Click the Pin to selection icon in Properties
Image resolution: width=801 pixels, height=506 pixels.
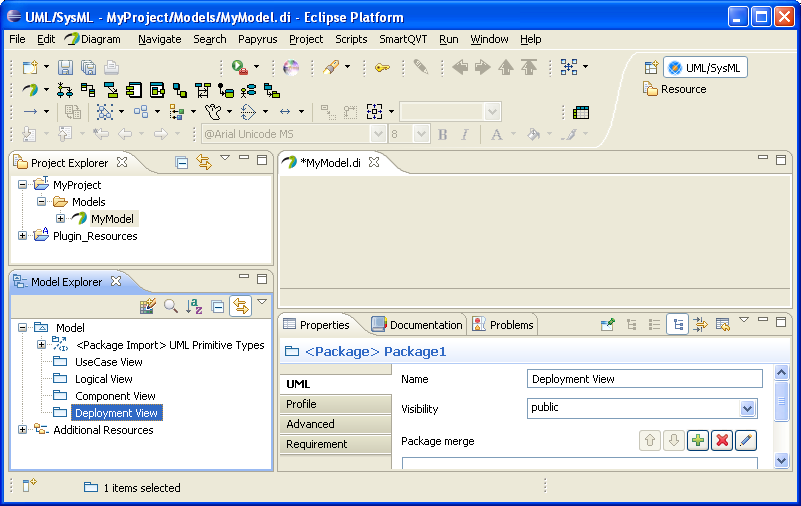(x=607, y=324)
